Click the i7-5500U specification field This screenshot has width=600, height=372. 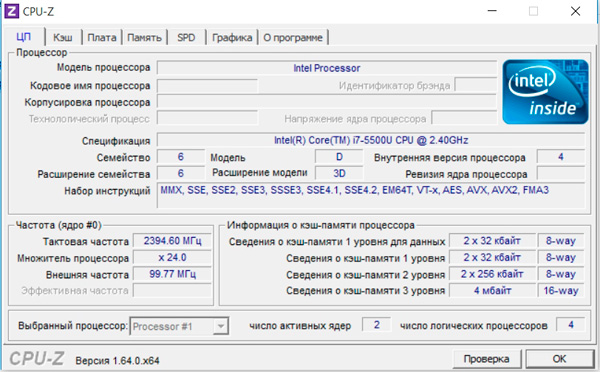(x=371, y=140)
